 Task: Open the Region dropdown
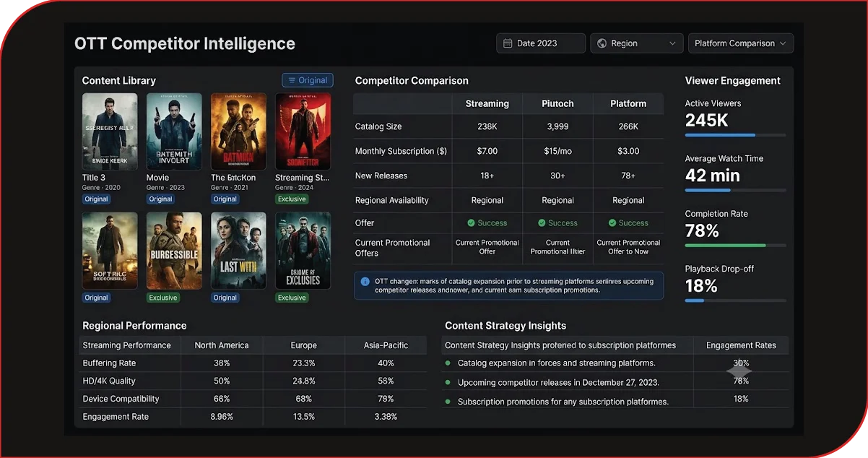coord(636,43)
